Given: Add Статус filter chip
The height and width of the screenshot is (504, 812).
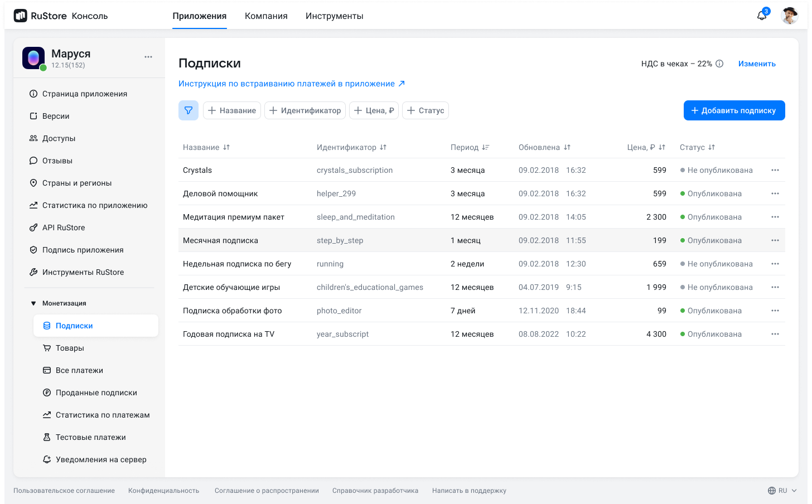Looking at the screenshot, I should click(x=426, y=110).
